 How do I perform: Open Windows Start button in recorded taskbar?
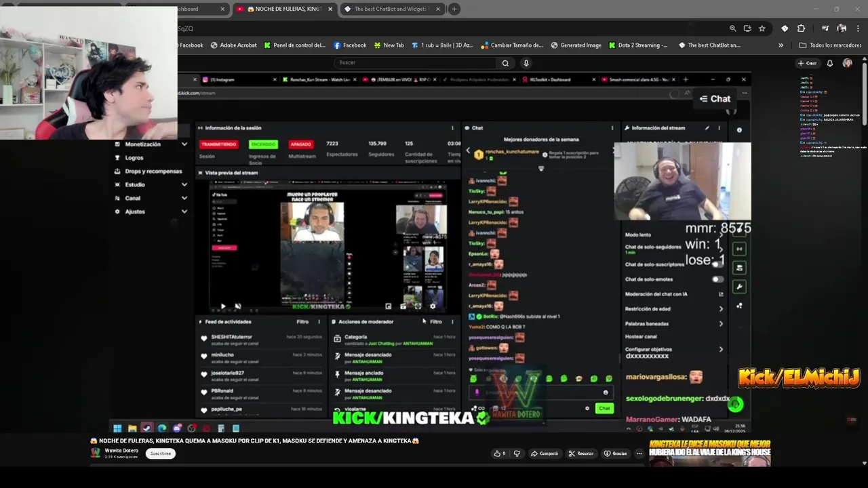tap(117, 428)
